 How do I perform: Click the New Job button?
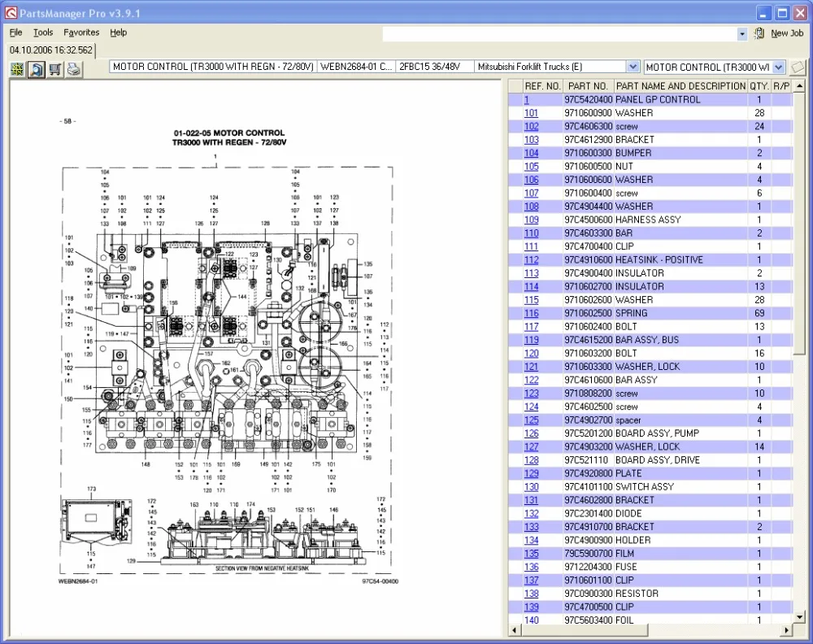tap(779, 33)
